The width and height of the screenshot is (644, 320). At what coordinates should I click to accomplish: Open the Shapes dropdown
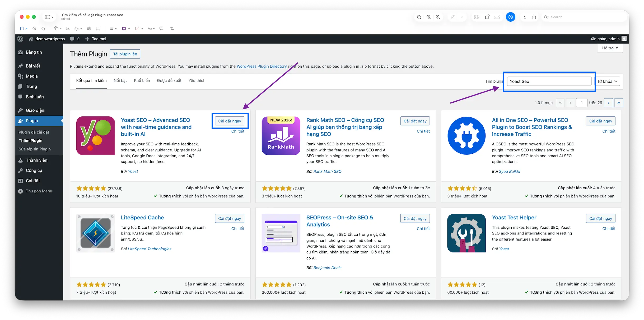coord(58,29)
